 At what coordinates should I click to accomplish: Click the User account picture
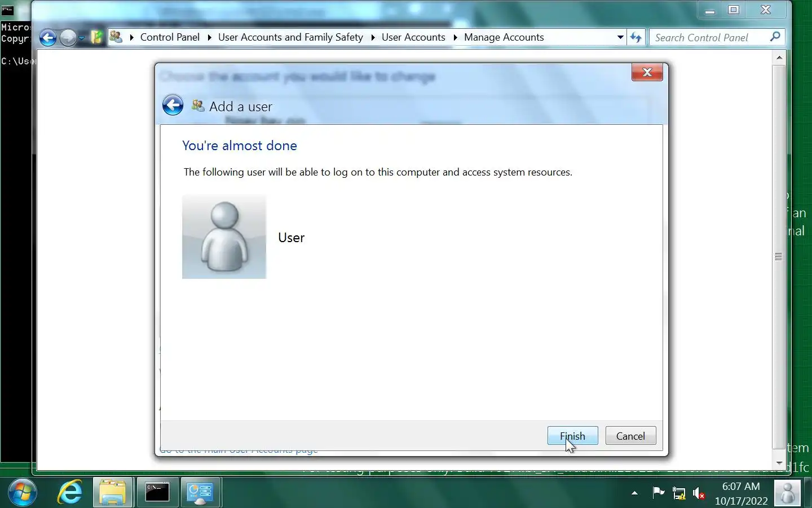[224, 237]
